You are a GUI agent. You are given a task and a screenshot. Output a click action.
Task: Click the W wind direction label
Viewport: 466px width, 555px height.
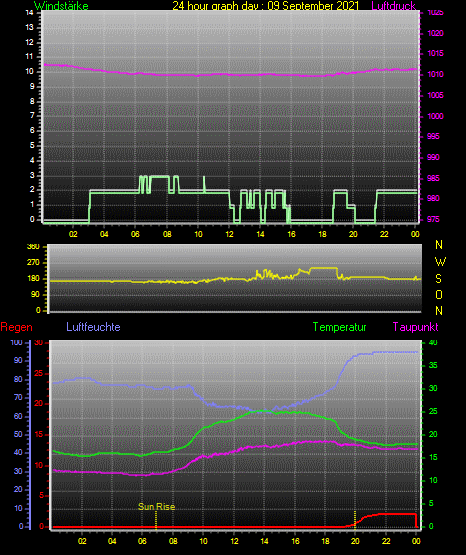[440, 262]
